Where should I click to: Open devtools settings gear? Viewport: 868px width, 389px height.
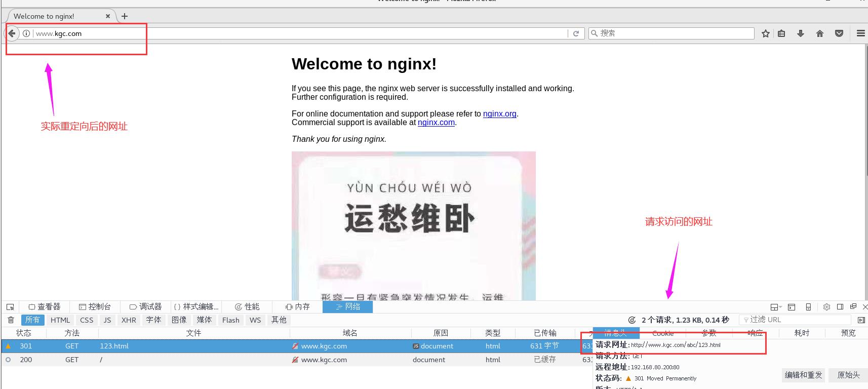(826, 307)
